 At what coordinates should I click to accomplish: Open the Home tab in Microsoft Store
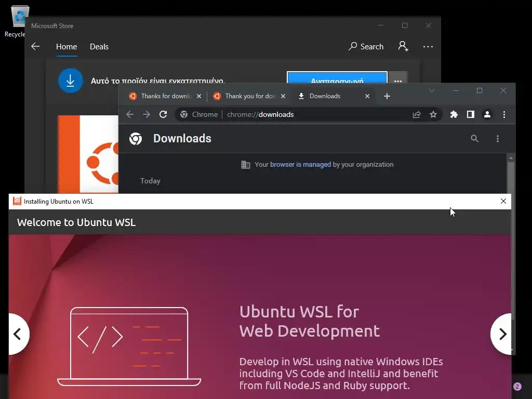tap(66, 46)
